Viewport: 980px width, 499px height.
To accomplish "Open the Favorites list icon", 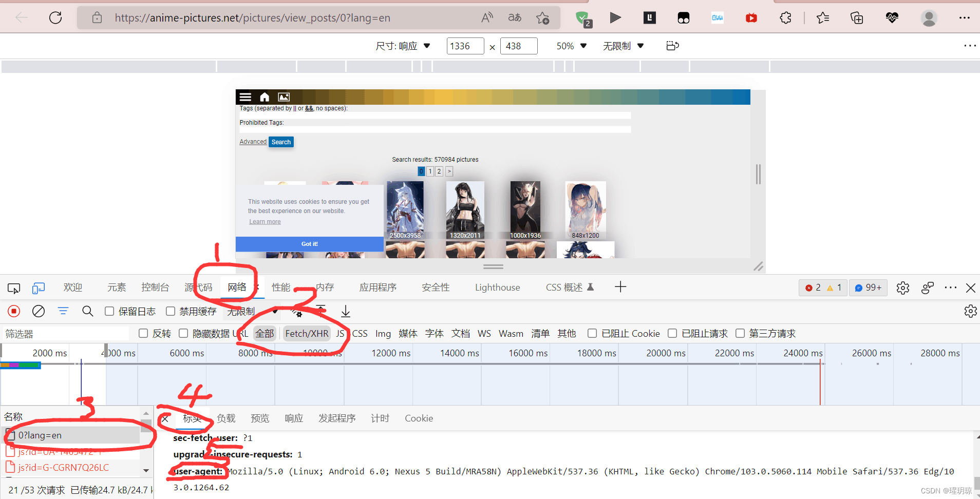I will point(823,18).
